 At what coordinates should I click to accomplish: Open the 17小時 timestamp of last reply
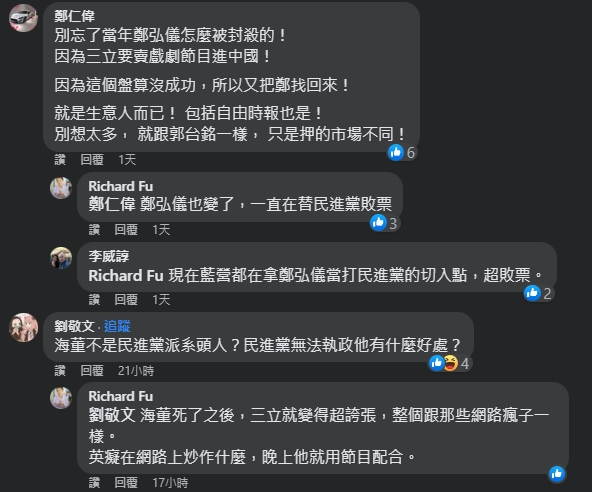pos(170,482)
